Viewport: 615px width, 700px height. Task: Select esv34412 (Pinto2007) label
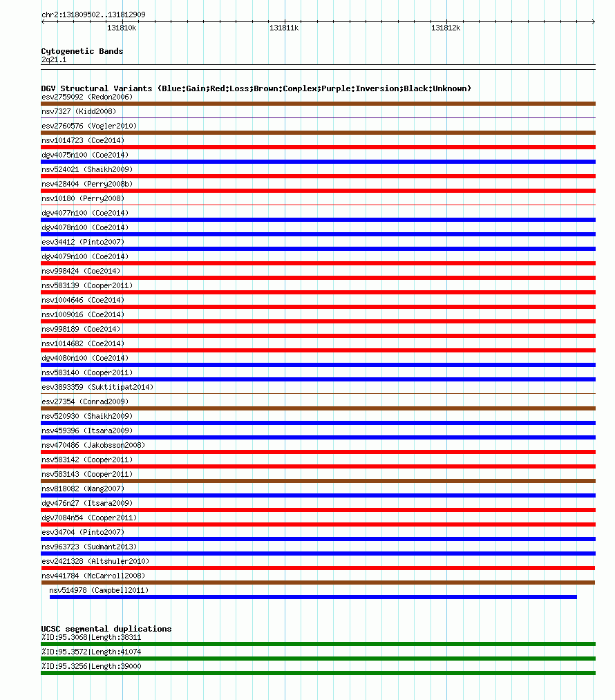(x=83, y=242)
